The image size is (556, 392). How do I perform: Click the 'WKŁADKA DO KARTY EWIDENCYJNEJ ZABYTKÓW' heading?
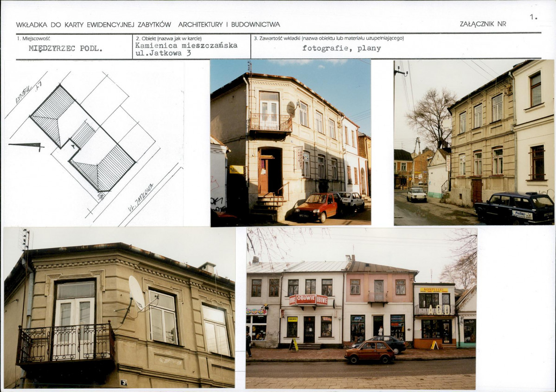click(x=94, y=25)
